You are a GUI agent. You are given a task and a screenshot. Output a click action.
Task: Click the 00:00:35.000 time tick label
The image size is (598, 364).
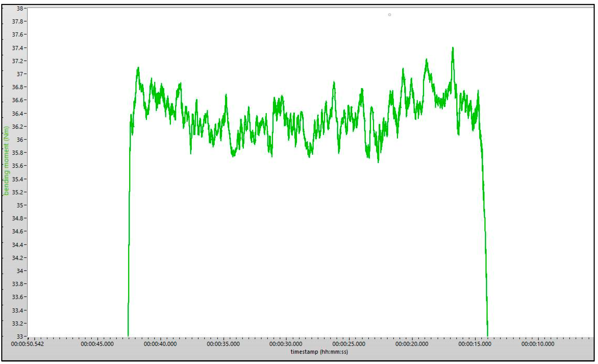(223, 344)
